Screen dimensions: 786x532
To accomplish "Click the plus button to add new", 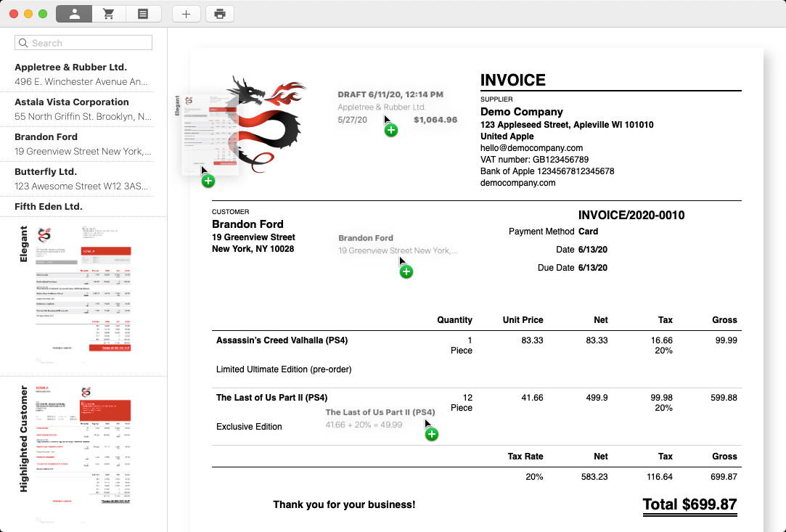I will tap(186, 14).
